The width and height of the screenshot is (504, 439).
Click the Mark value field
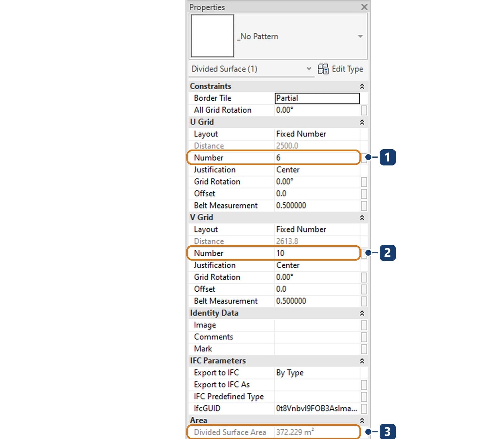pos(317,349)
